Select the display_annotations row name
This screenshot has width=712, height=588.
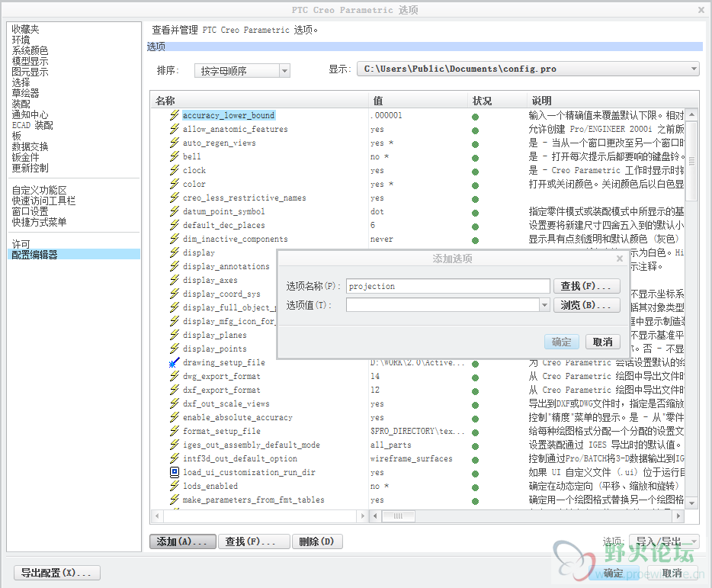(226, 266)
